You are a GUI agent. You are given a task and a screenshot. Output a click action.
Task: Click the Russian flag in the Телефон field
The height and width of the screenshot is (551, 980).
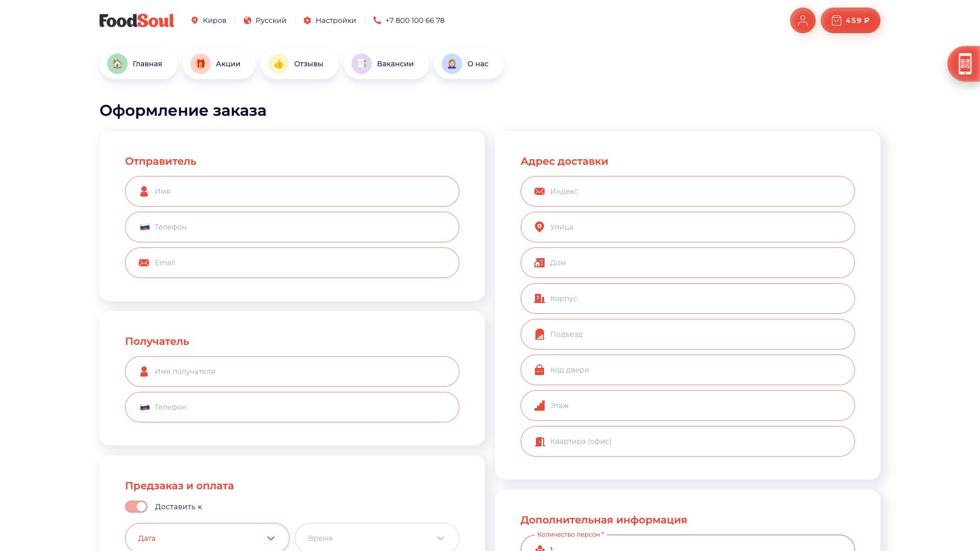[145, 227]
